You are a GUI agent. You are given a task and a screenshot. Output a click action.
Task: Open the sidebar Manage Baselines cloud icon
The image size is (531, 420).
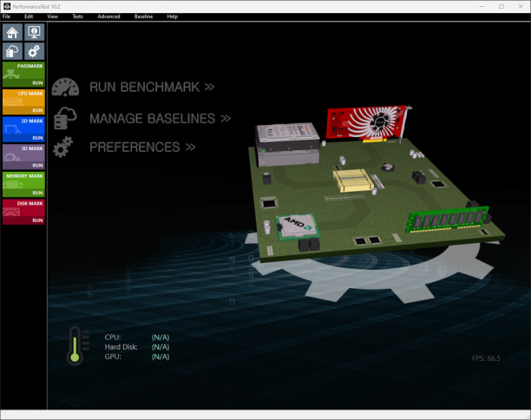[12, 51]
